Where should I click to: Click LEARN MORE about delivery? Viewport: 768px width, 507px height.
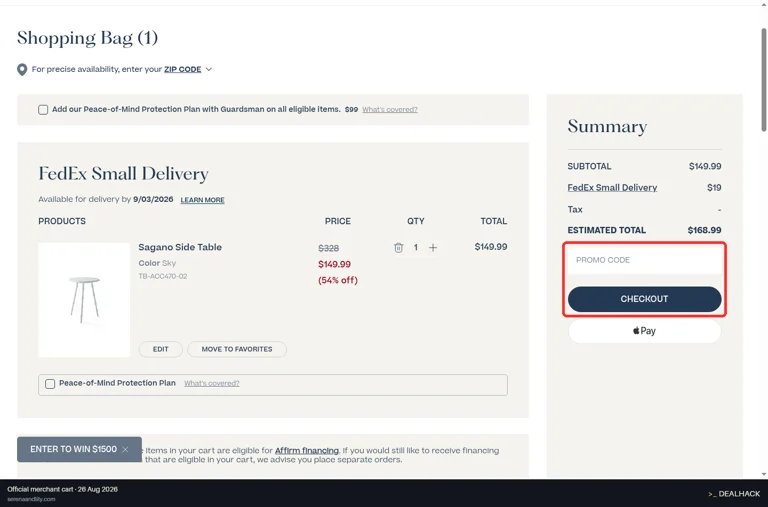[x=202, y=200]
